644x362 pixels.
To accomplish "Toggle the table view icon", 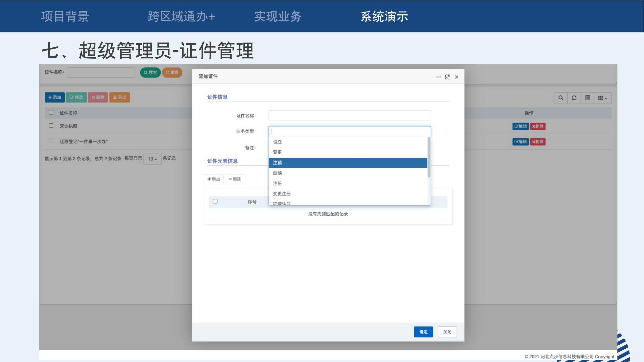I will pyautogui.click(x=588, y=98).
